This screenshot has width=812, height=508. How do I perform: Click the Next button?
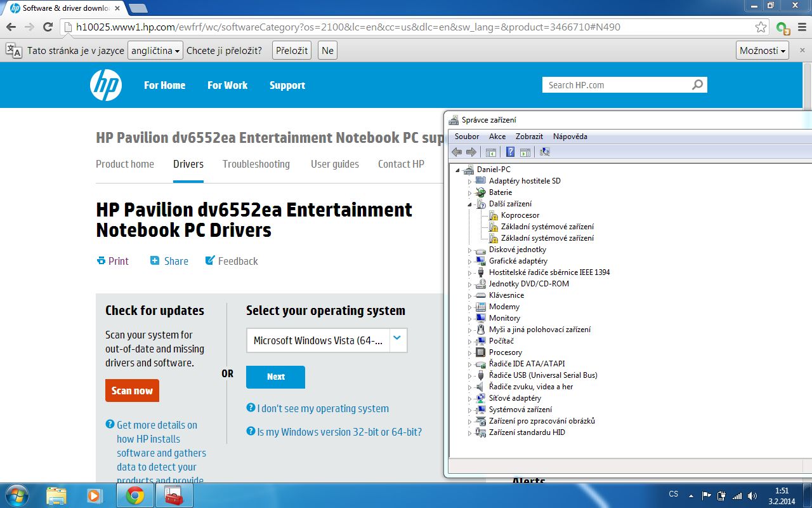point(275,377)
